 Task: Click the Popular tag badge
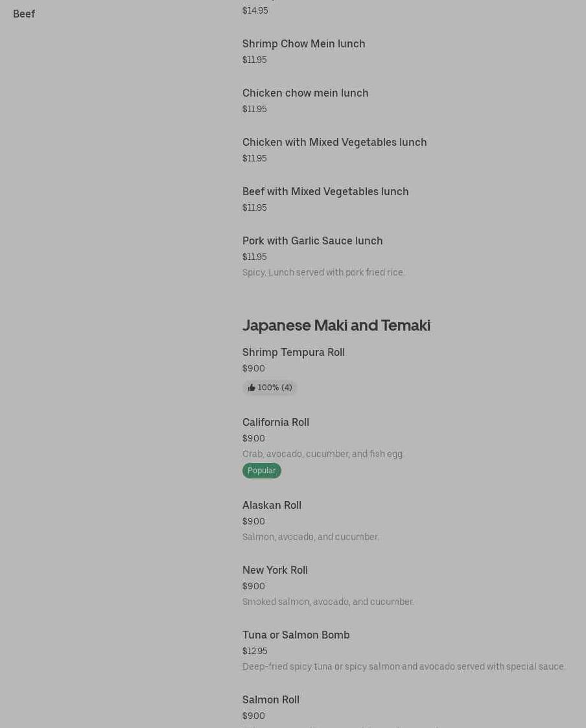pos(261,471)
